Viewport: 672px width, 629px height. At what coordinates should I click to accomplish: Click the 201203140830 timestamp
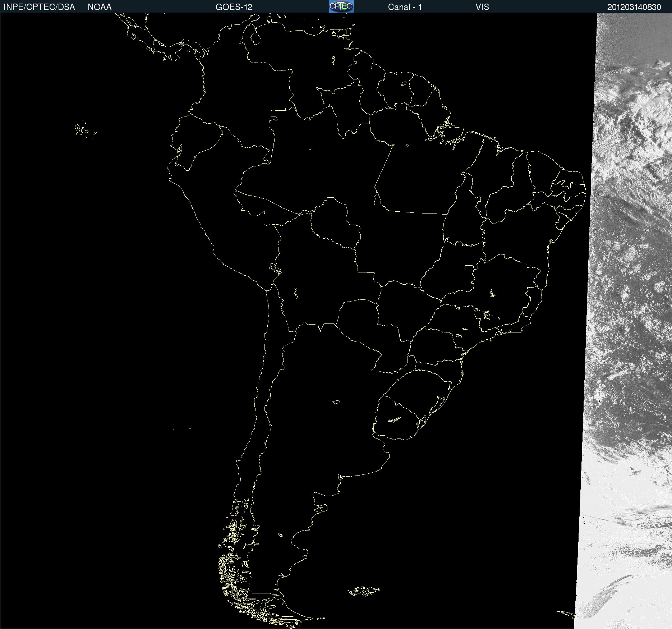[x=634, y=7]
